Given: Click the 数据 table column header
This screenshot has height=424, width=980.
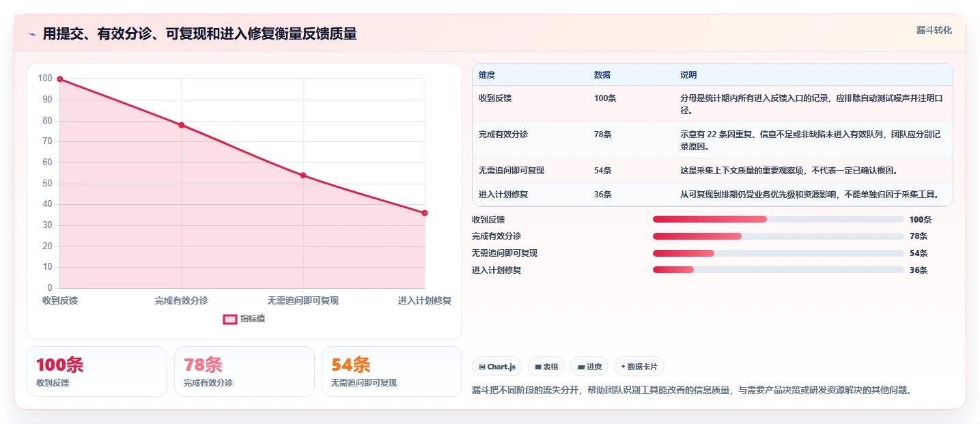Looking at the screenshot, I should coord(602,74).
